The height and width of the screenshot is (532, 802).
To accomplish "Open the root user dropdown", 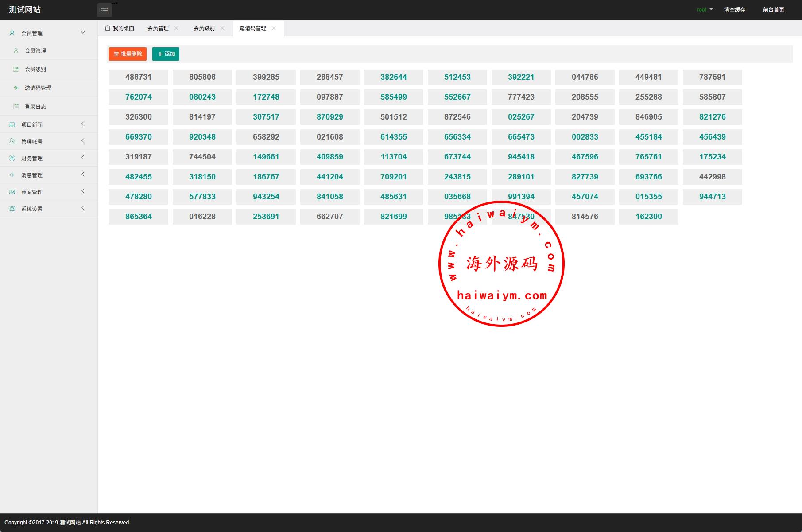I will pos(705,9).
